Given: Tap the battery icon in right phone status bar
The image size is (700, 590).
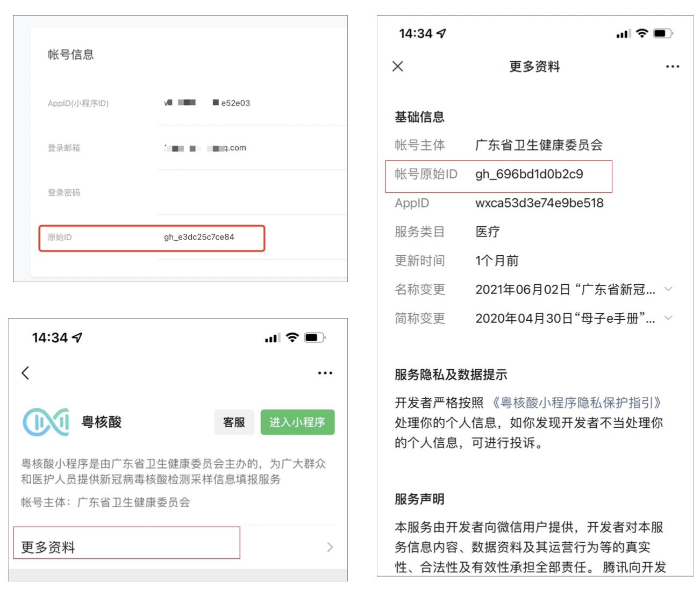Looking at the screenshot, I should (662, 33).
